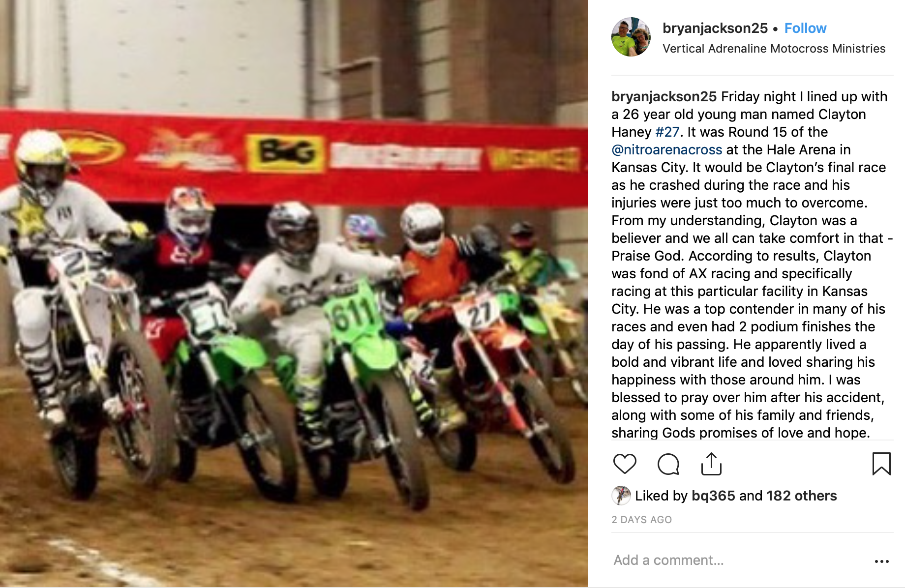Click the motocross race photo
905x588 pixels.
tap(294, 294)
